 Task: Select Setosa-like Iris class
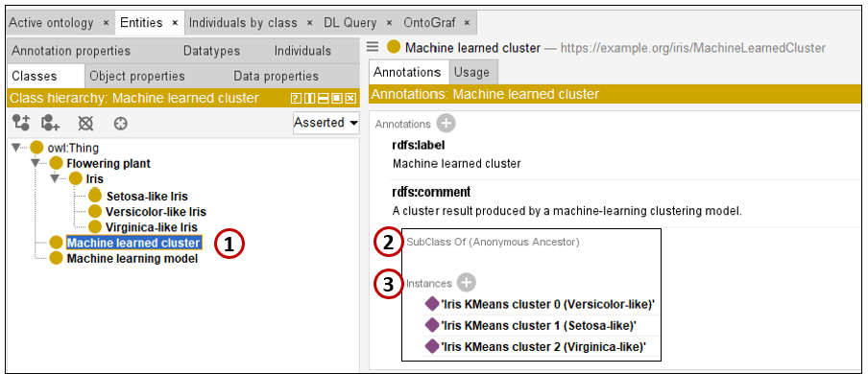[x=147, y=196]
